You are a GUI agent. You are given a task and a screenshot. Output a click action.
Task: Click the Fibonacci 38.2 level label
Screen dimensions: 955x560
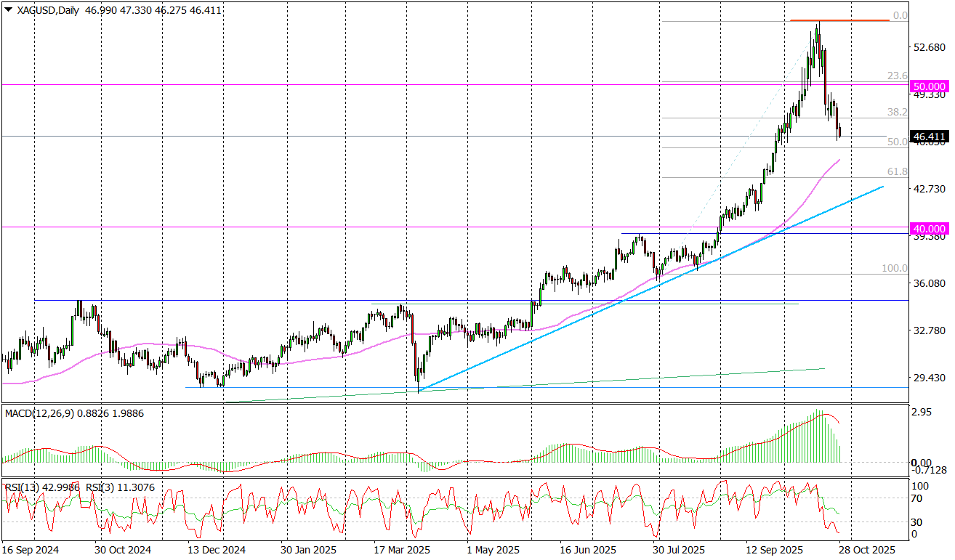[898, 113]
